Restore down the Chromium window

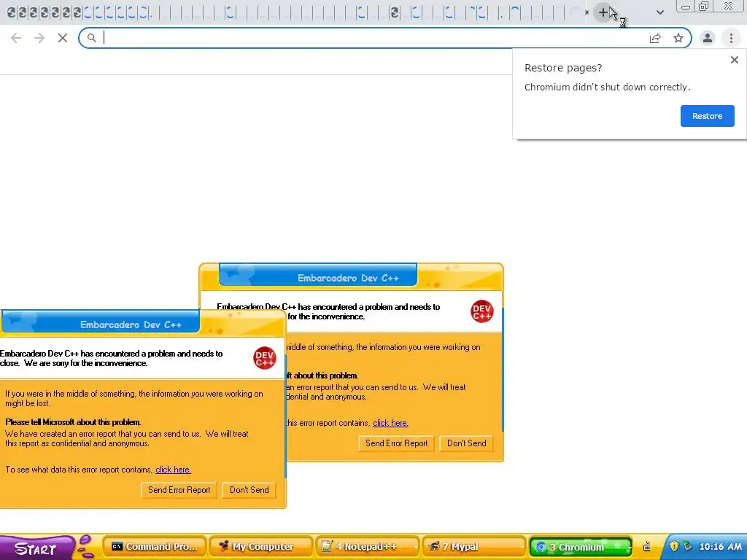tap(703, 7)
